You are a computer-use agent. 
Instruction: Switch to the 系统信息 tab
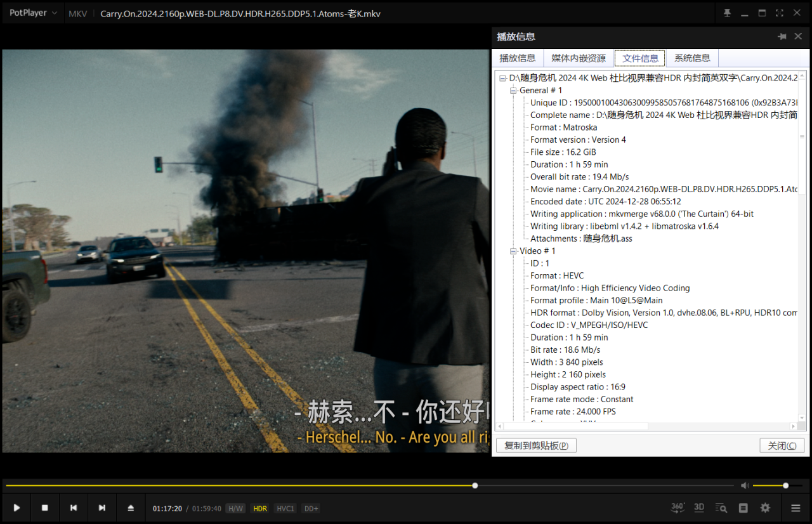[x=692, y=58]
